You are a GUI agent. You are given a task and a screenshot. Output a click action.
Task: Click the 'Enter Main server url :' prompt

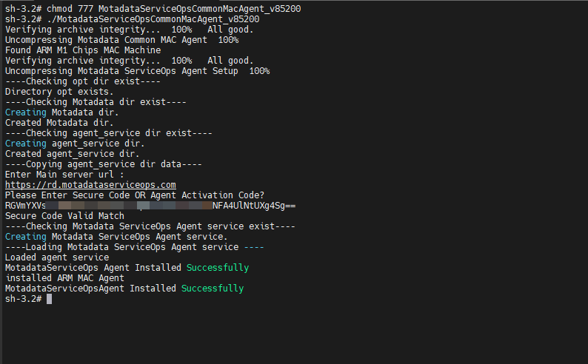click(64, 174)
